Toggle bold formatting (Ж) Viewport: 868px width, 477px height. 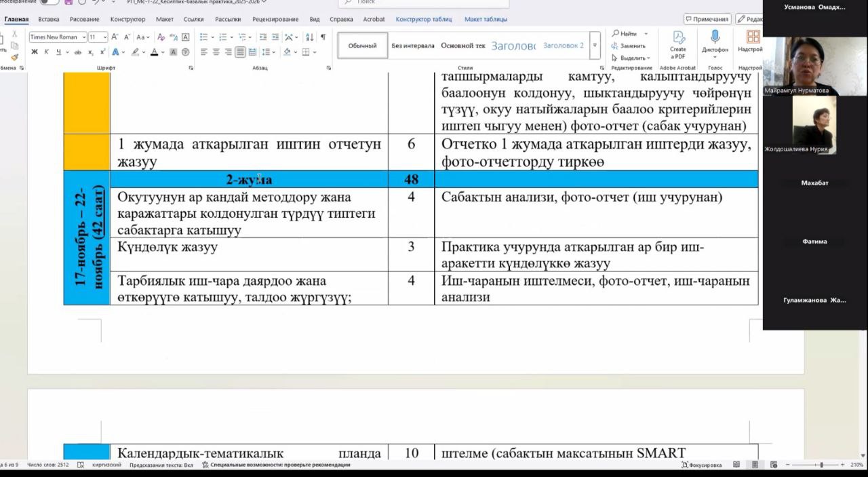(x=34, y=52)
